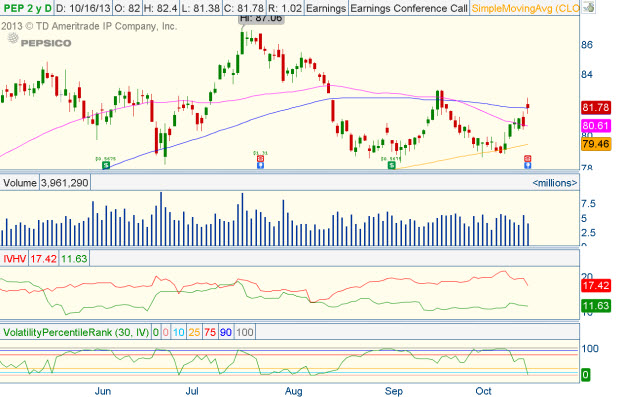Click the 2.5 volume axis label
This screenshot has height=397, width=625.
[x=588, y=232]
